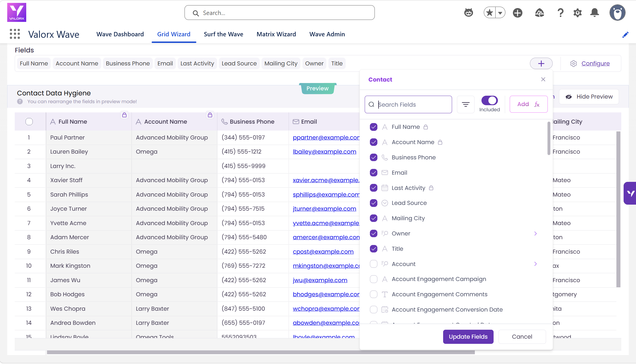Click the lock icon on Full Name column
The height and width of the screenshot is (364, 636).
[124, 115]
